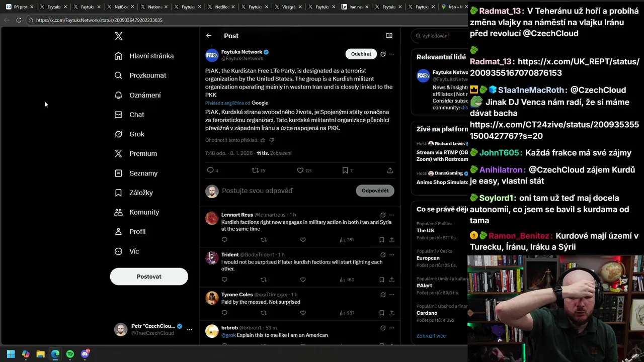Open Spotify from taskbar

pos(70,354)
